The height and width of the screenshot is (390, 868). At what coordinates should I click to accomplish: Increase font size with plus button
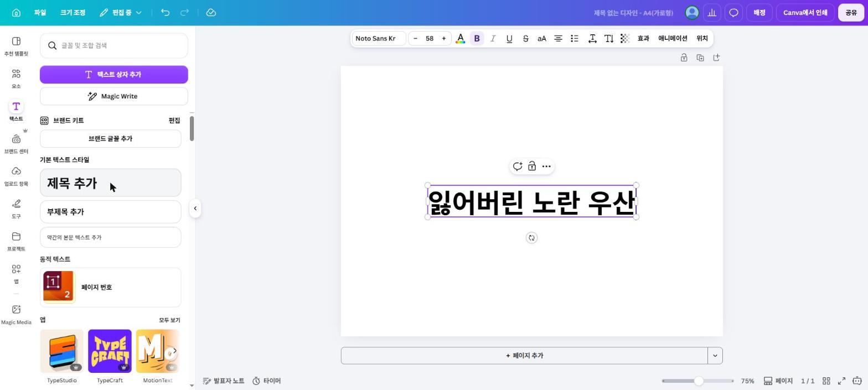tap(443, 38)
